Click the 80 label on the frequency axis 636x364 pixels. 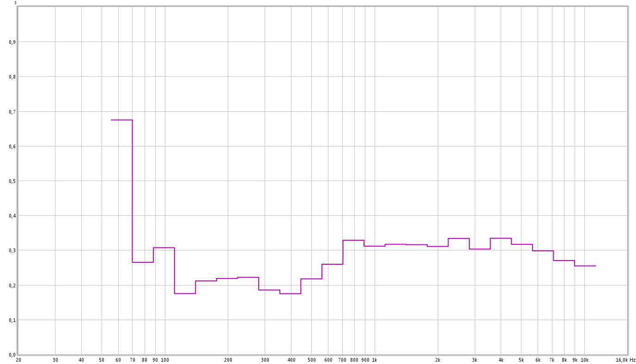coord(145,360)
